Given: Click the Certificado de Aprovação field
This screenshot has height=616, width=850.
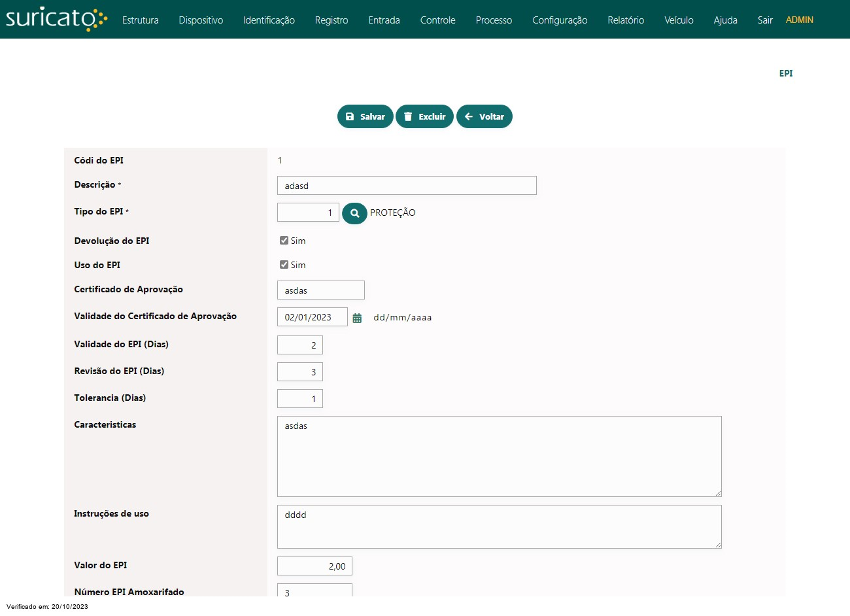Looking at the screenshot, I should point(321,290).
